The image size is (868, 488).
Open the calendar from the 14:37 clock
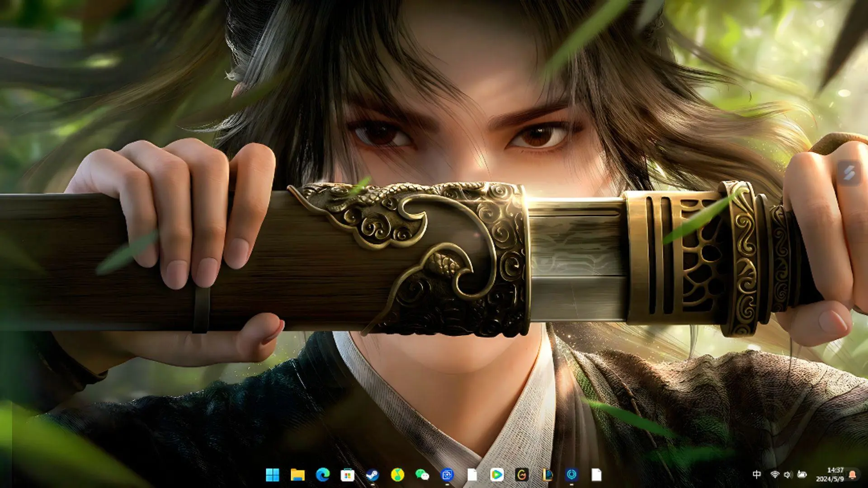830,474
